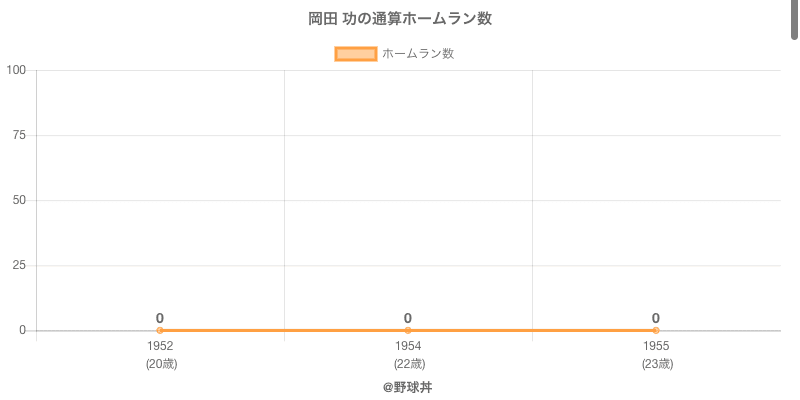Click the value label above the 1952 point
This screenshot has height=400, width=800.
point(160,318)
